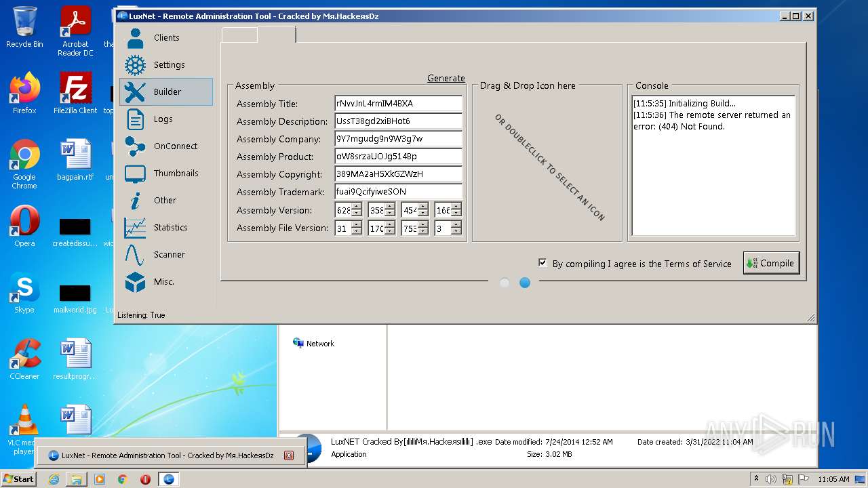The image size is (868, 488).
Task: Select the second builder page dot
Action: point(525,283)
